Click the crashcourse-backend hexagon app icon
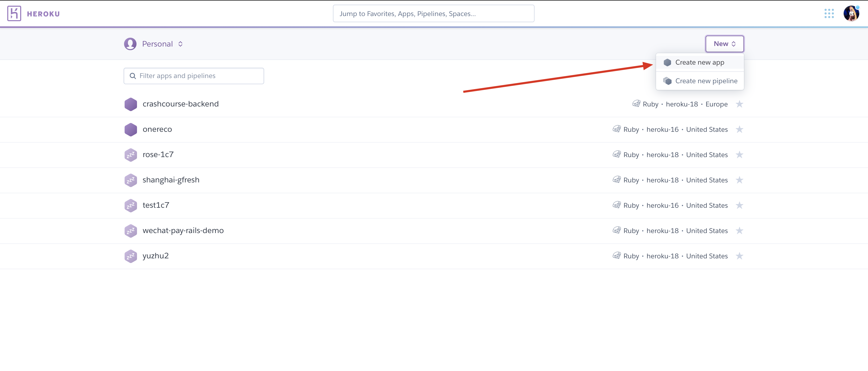Screen dimensions: 868x371 pos(130,104)
